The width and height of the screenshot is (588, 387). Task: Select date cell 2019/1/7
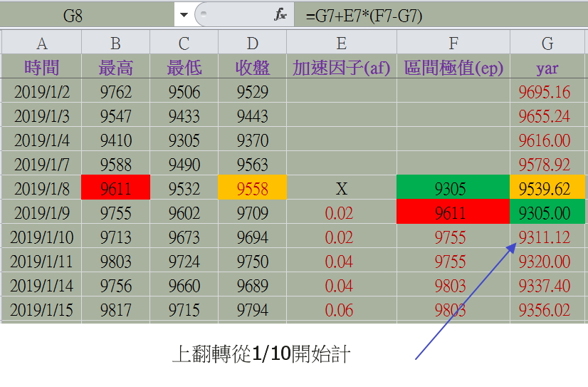pos(41,164)
